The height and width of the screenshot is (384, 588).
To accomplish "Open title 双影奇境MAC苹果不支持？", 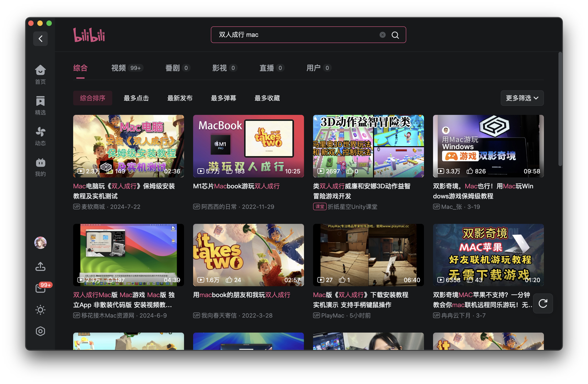I will pos(482,300).
